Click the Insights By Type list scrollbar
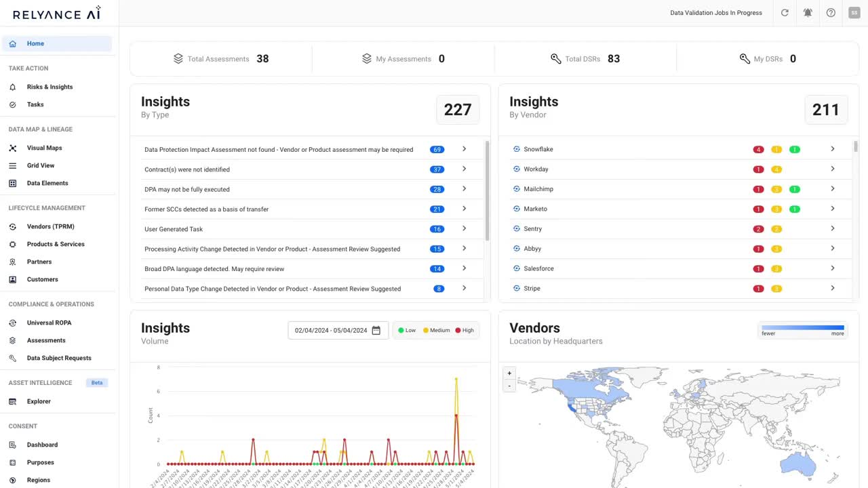This screenshot has width=868, height=488. pyautogui.click(x=487, y=190)
